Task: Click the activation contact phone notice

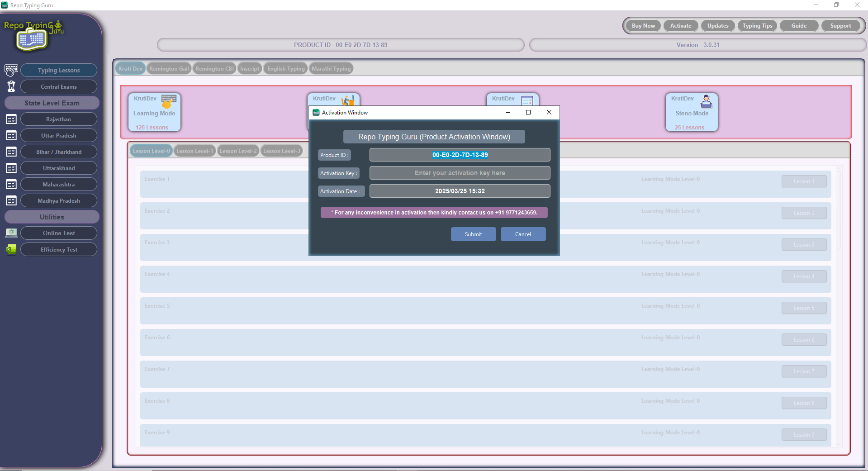Action: pyautogui.click(x=434, y=213)
